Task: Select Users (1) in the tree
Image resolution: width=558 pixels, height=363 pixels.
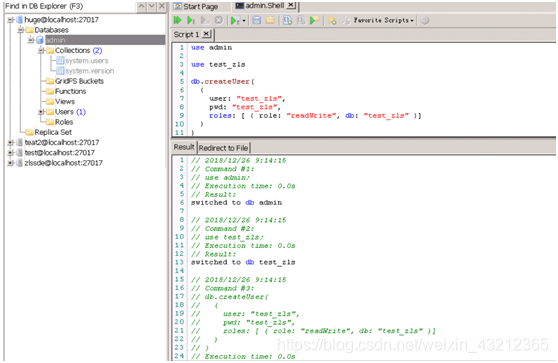Action: 70,112
